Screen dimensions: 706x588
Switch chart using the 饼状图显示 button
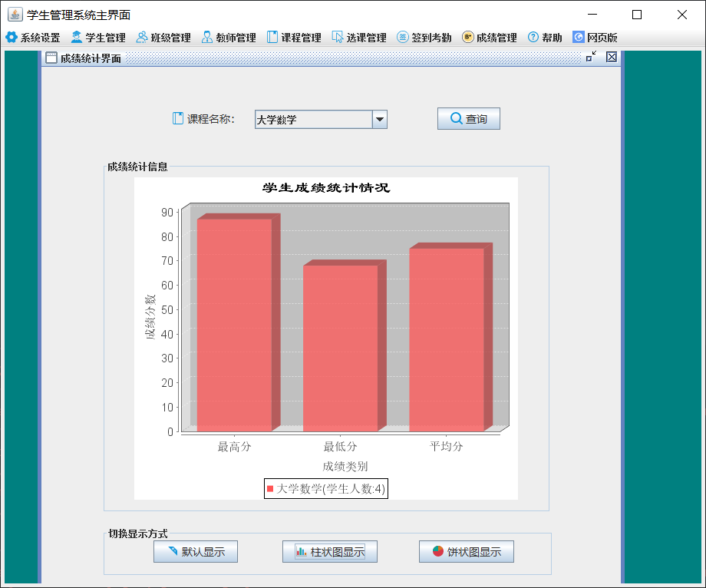tap(467, 551)
